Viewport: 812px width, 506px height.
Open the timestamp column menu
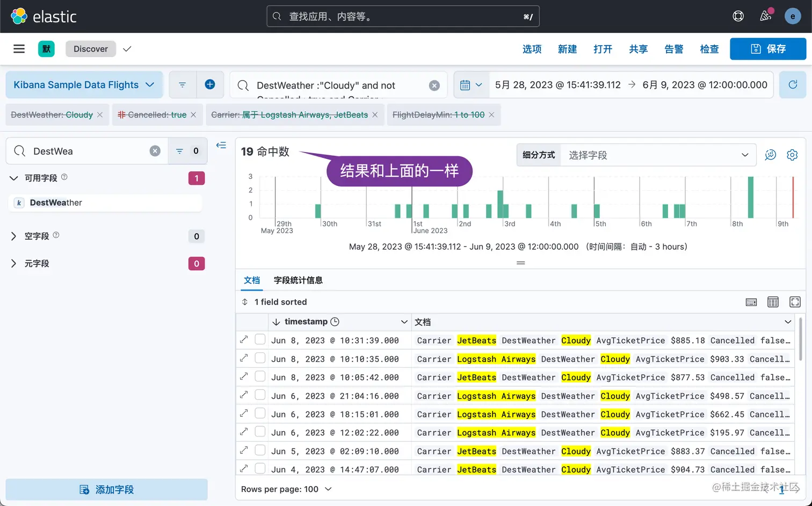(404, 322)
